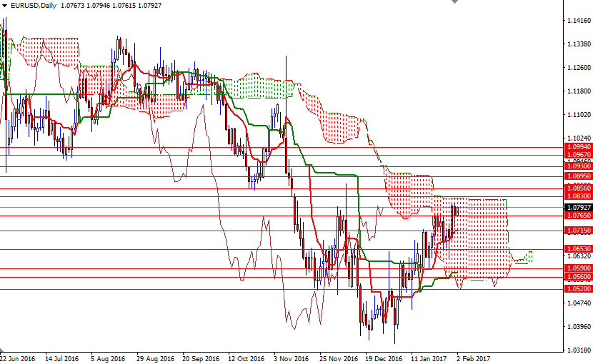Click the 3 Nov 2016 date label
The image size is (593, 364).
point(291,358)
